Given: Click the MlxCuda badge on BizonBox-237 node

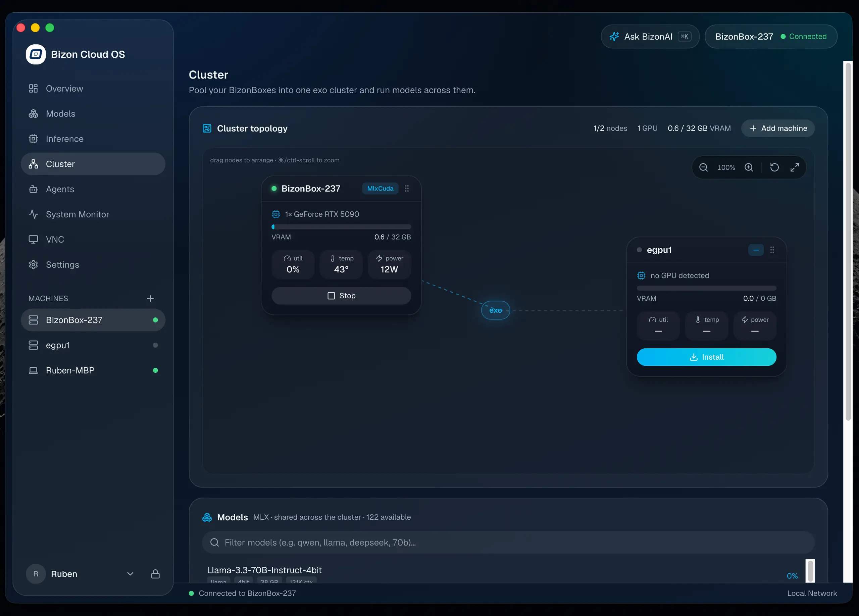Looking at the screenshot, I should [x=380, y=189].
